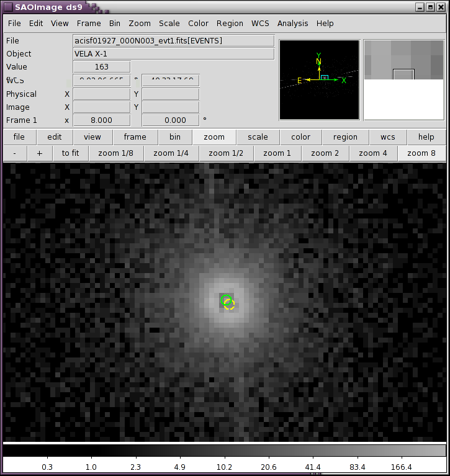Click the grayscale colorbar

225,450
